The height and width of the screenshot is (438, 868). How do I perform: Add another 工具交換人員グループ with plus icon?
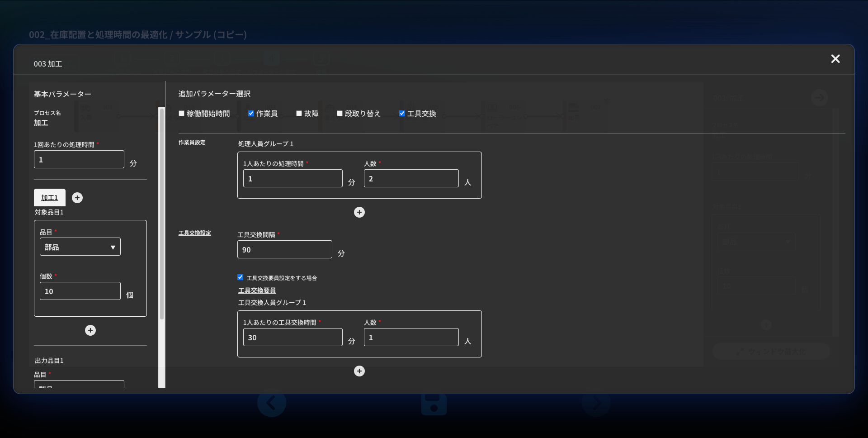click(359, 371)
